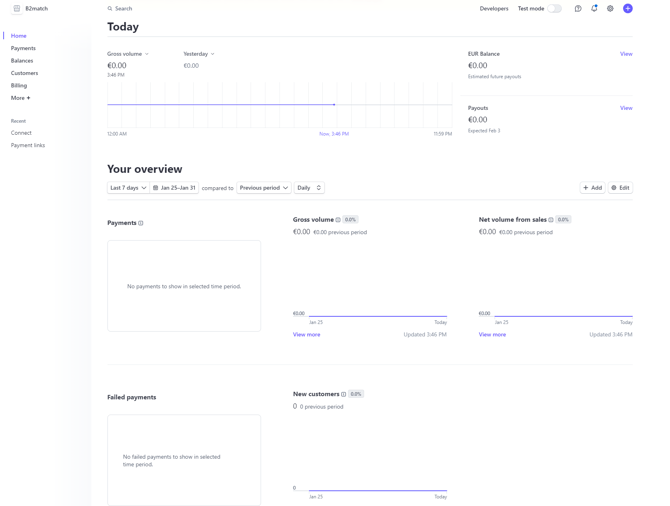Click the Add button in overview
The height and width of the screenshot is (506, 670).
point(592,188)
